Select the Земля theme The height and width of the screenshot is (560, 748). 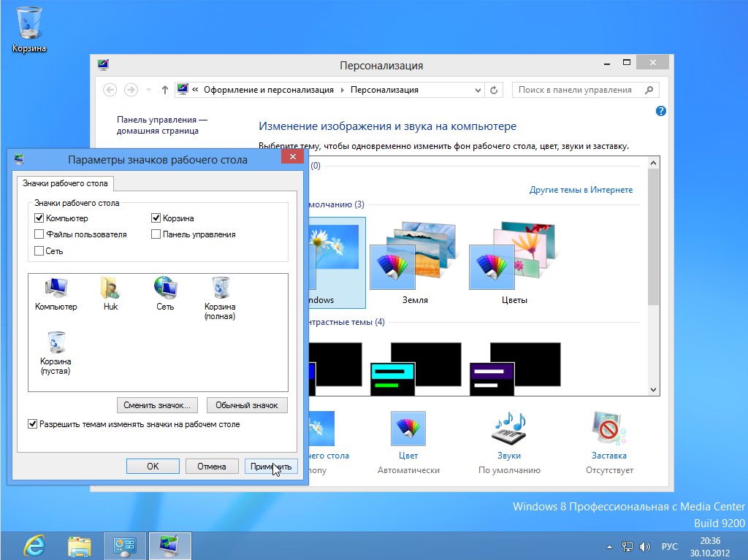click(415, 262)
